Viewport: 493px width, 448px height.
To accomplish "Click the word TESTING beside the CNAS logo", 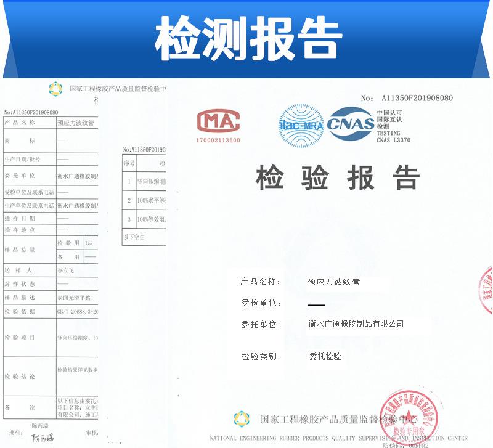I will 388,133.
